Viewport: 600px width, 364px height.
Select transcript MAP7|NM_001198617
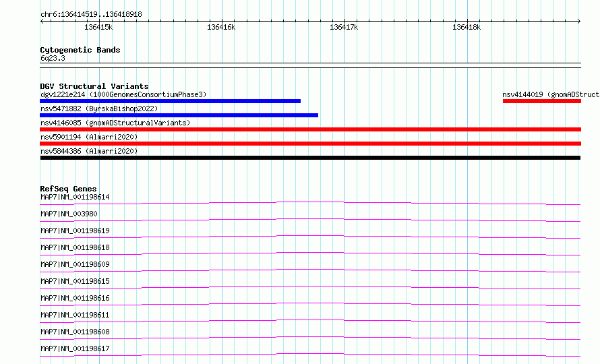coord(75,348)
